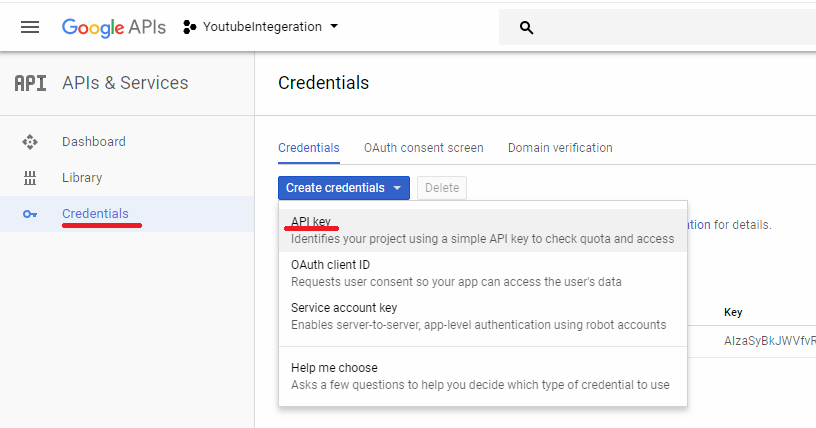Click the Dashboard icon in sidebar
Image resolution: width=816 pixels, height=428 pixels.
click(x=30, y=142)
